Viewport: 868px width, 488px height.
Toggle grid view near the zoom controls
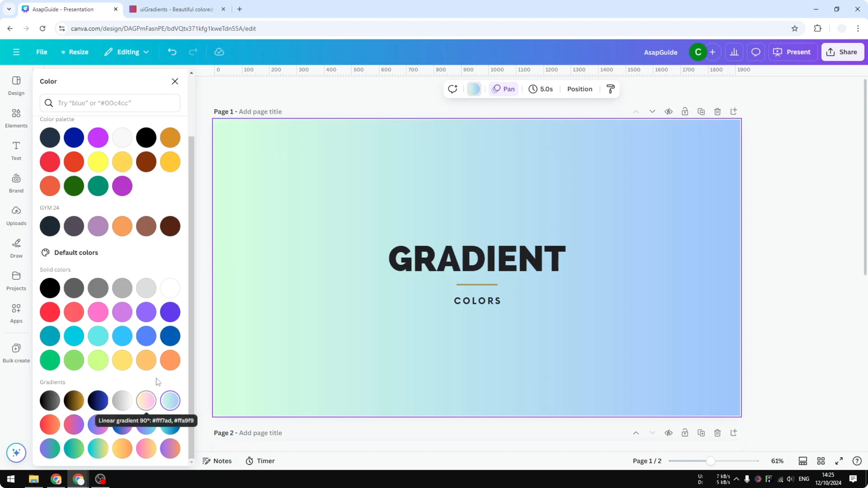pos(821,461)
